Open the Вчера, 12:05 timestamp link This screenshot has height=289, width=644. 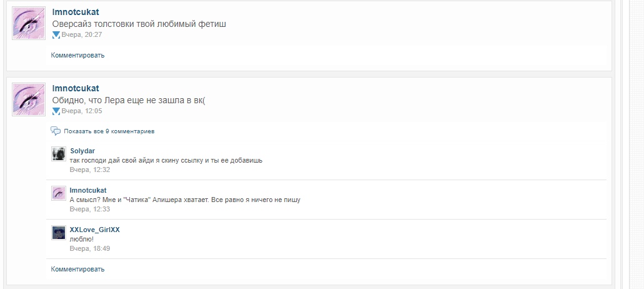(x=82, y=111)
